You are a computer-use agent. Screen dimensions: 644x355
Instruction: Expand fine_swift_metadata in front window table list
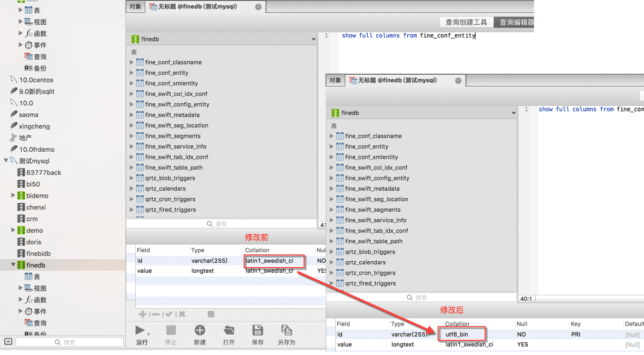(331, 189)
